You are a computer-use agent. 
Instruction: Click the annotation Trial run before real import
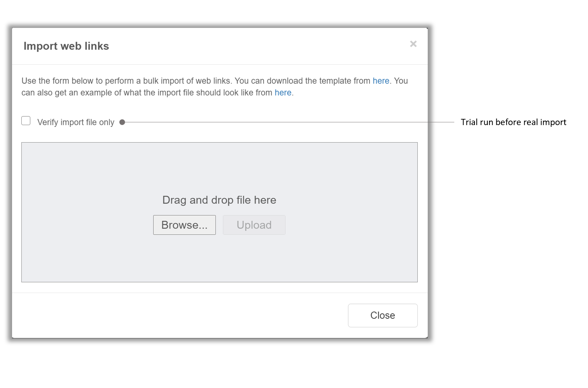pos(513,122)
